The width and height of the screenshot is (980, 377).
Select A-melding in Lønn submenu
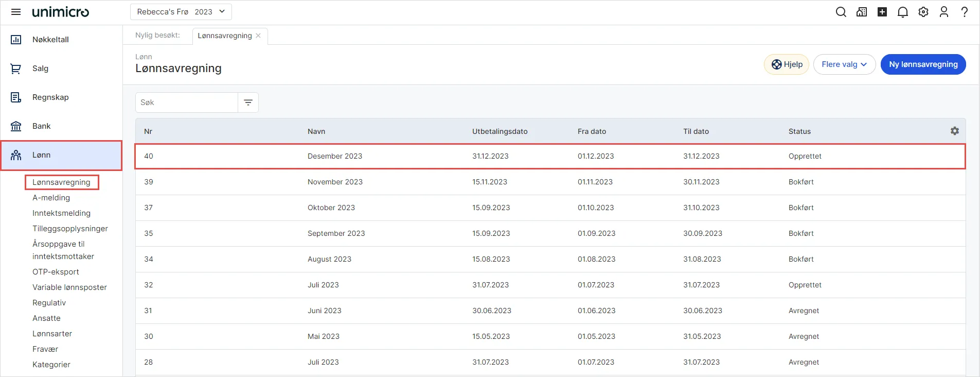(51, 198)
